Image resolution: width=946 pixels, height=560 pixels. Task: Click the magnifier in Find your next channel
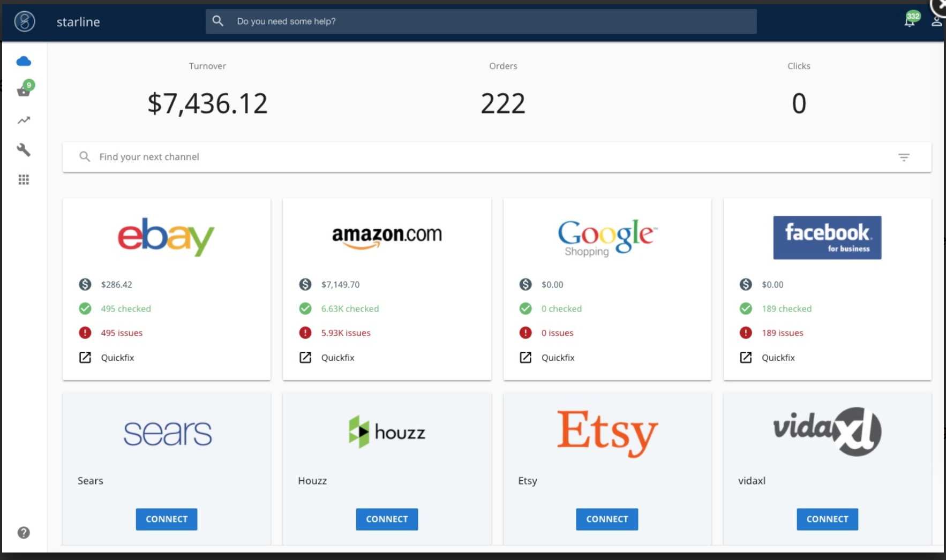pyautogui.click(x=85, y=157)
